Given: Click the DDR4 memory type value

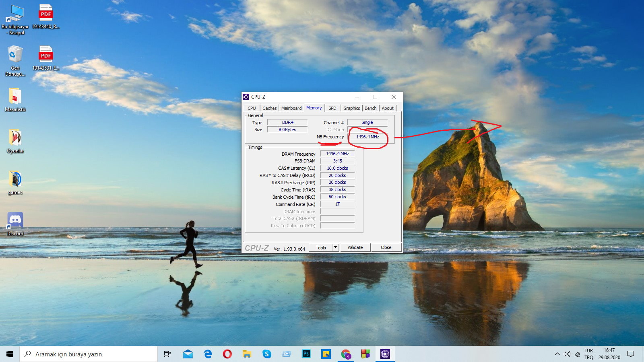Looking at the screenshot, I should tap(288, 122).
